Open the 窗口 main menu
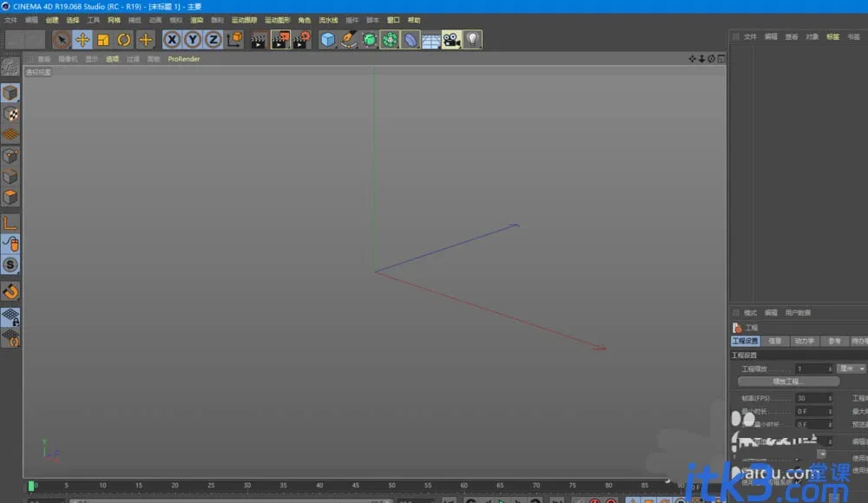 pos(393,20)
